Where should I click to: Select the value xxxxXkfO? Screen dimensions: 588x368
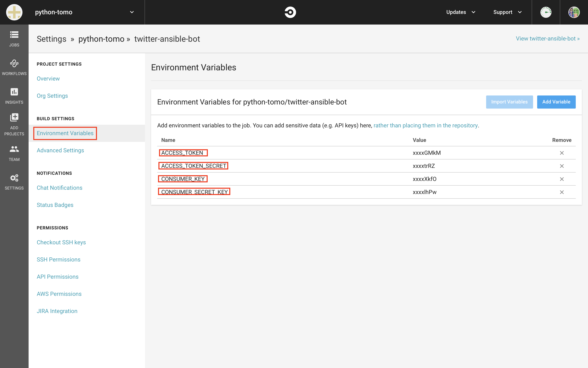[x=424, y=179]
